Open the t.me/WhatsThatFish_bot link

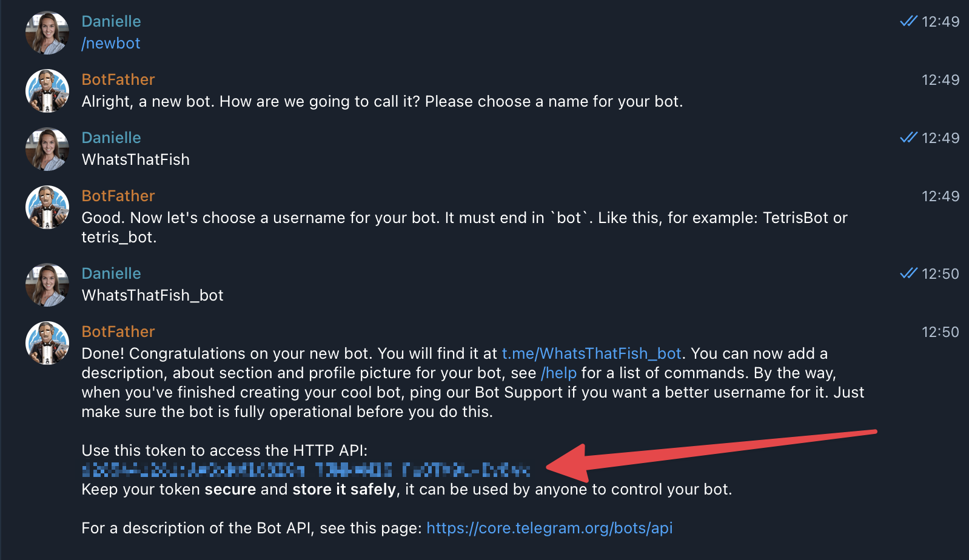[x=591, y=353]
